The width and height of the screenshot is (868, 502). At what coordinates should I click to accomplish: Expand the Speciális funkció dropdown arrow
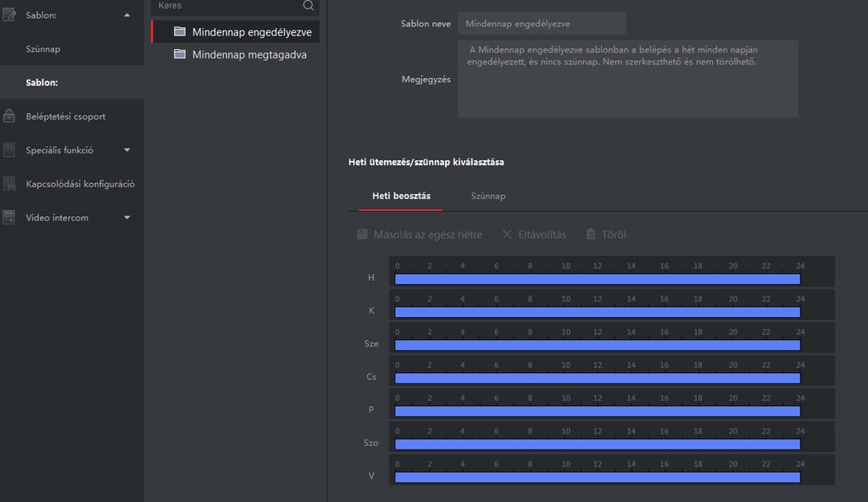pos(127,150)
